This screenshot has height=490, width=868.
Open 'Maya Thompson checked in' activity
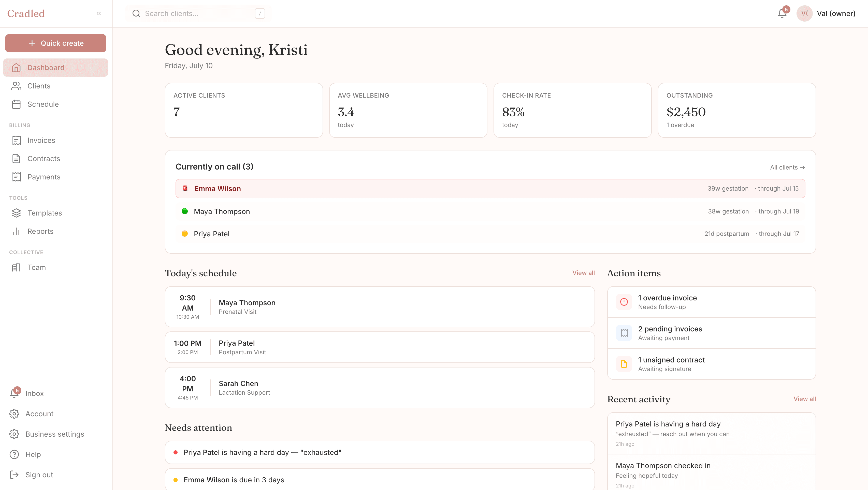[711, 472]
